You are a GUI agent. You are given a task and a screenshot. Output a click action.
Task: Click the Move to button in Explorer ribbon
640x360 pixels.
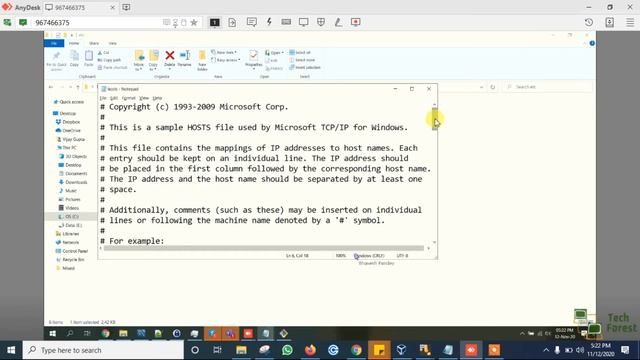pos(139,60)
